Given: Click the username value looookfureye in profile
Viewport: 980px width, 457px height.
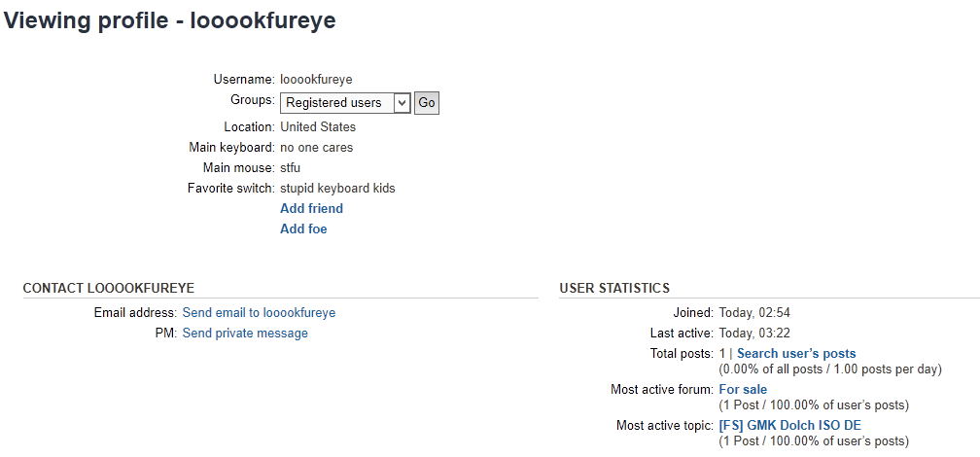Looking at the screenshot, I should [317, 79].
